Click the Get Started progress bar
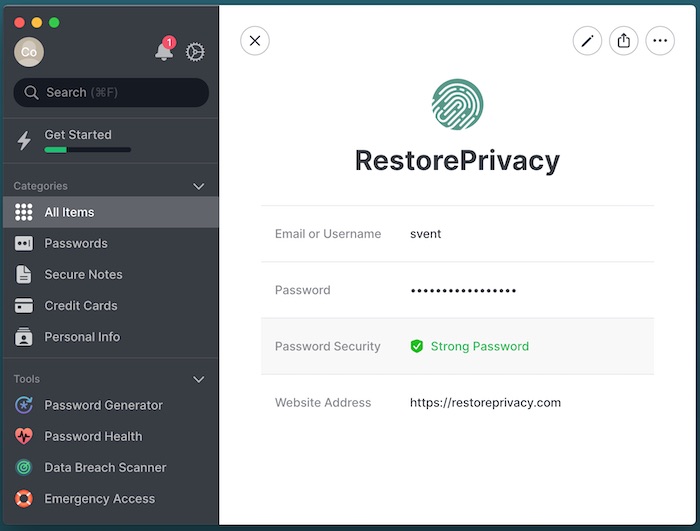This screenshot has height=531, width=700. pyautogui.click(x=88, y=150)
